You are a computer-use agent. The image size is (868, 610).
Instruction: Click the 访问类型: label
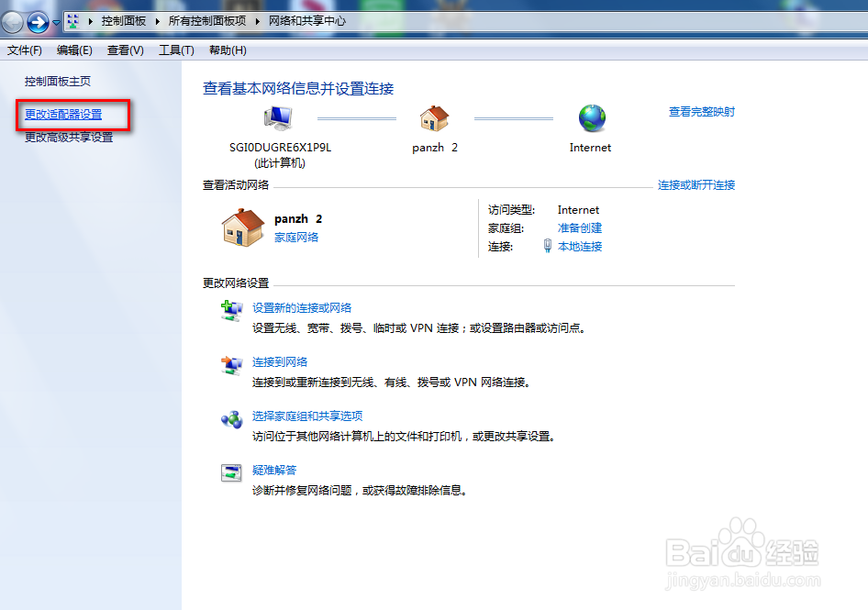(x=511, y=210)
